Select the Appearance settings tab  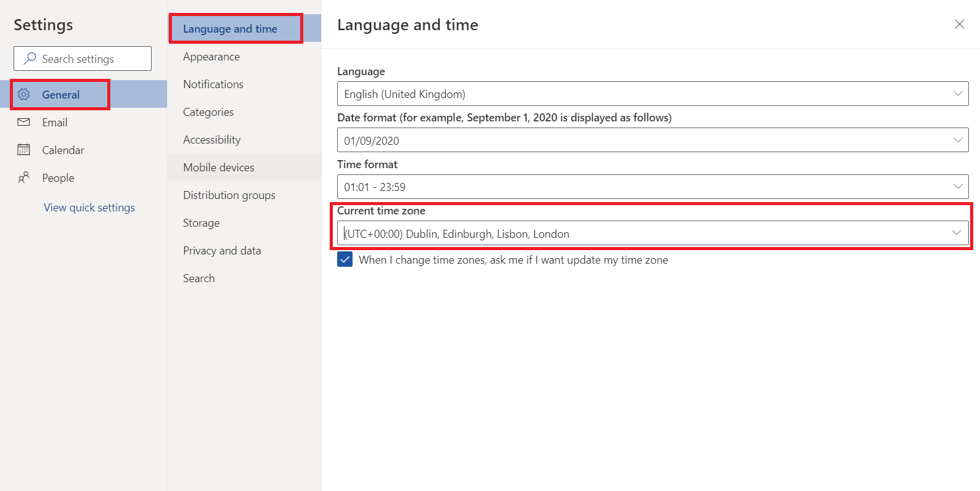tap(211, 57)
